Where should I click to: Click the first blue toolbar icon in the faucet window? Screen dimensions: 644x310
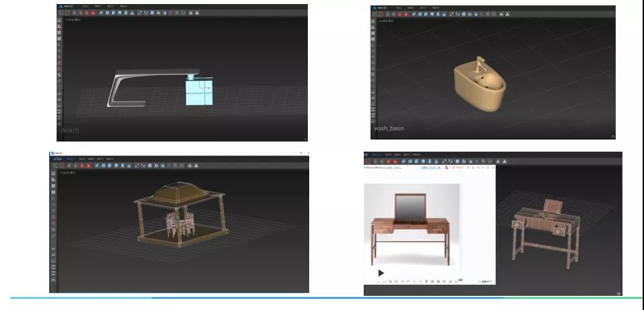pyautogui.click(x=100, y=12)
